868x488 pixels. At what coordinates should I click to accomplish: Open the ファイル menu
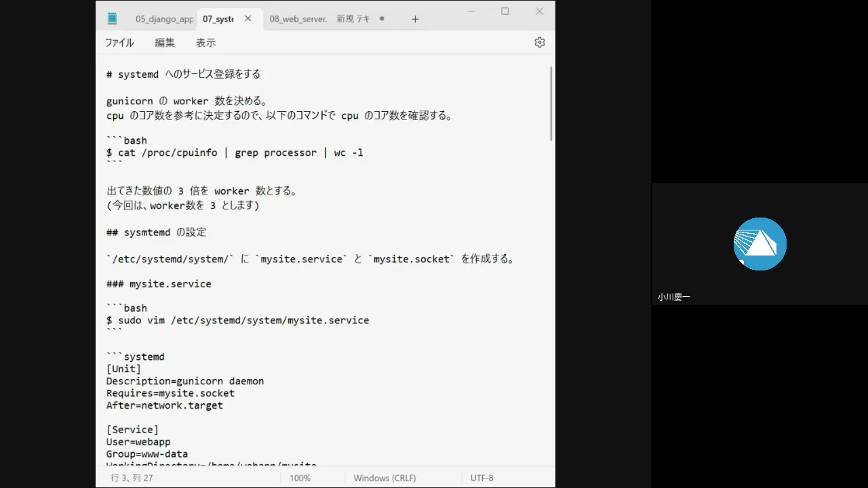click(119, 42)
